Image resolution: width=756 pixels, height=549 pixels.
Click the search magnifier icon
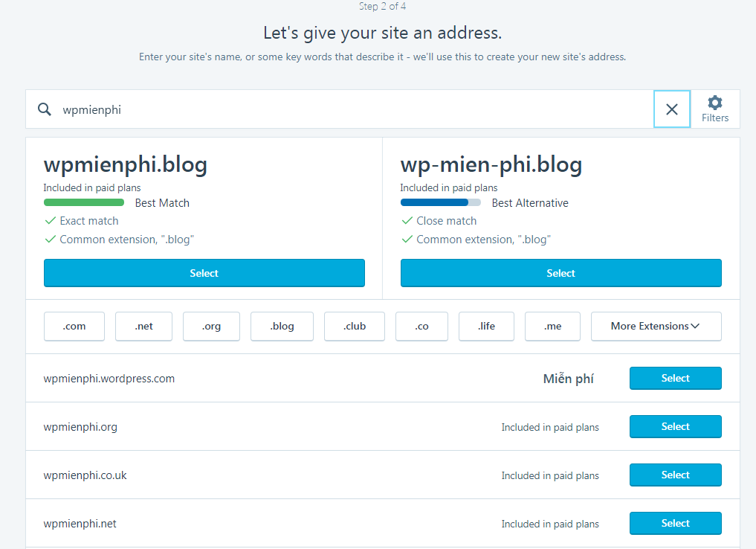(45, 109)
